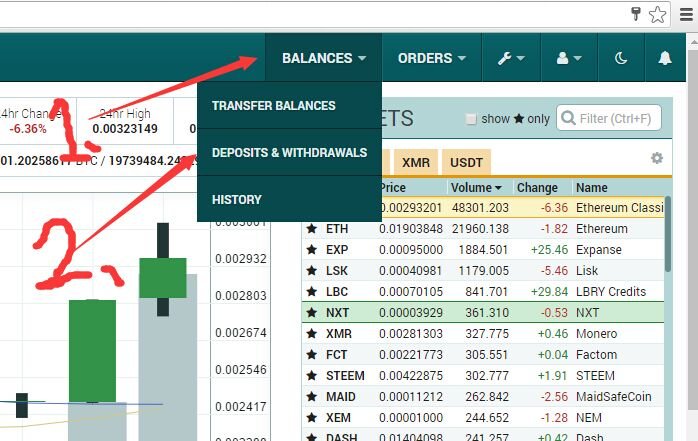Toggle the star for EXP row
Screen dimensions: 698x441
click(312, 250)
